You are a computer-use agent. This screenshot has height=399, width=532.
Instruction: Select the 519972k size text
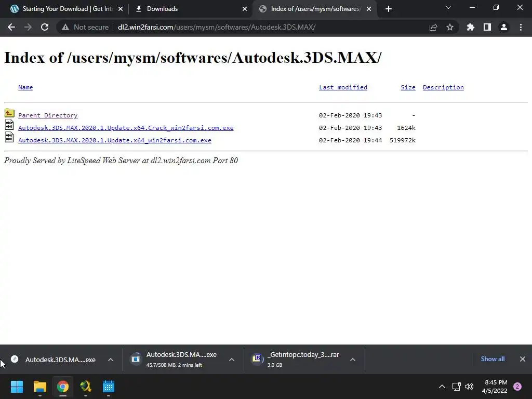[x=403, y=140]
